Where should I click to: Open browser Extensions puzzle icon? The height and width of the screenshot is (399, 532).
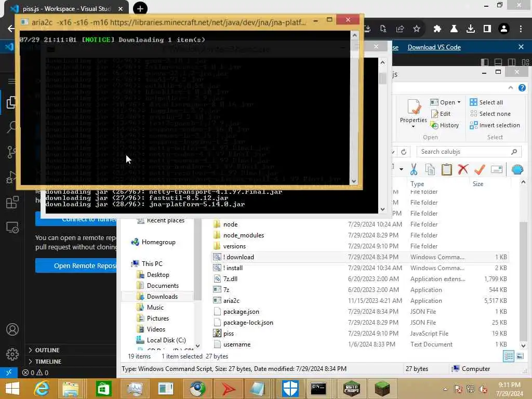pyautogui.click(x=437, y=29)
